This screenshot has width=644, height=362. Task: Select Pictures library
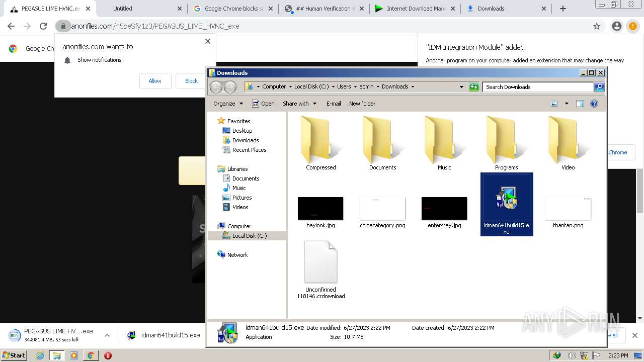click(242, 198)
